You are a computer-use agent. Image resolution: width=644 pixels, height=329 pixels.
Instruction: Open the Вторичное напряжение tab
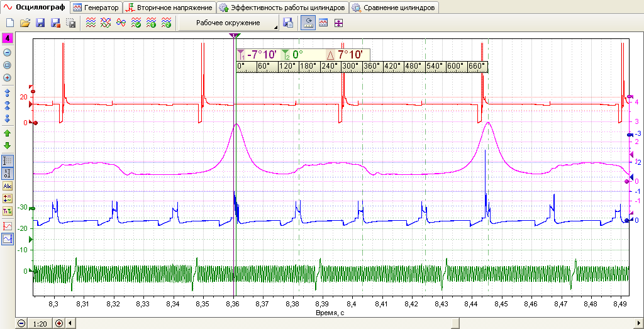(170, 8)
